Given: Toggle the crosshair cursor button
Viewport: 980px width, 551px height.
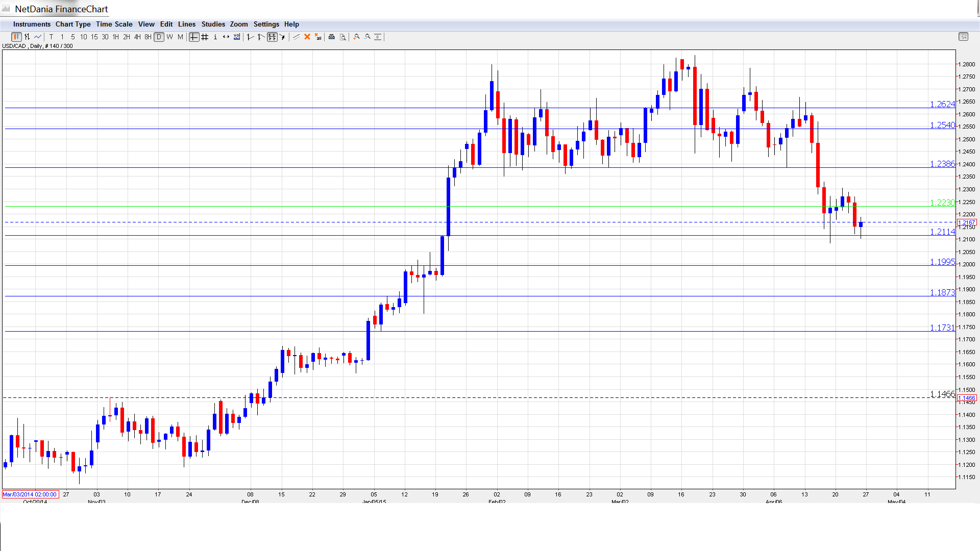Looking at the screenshot, I should 194,37.
